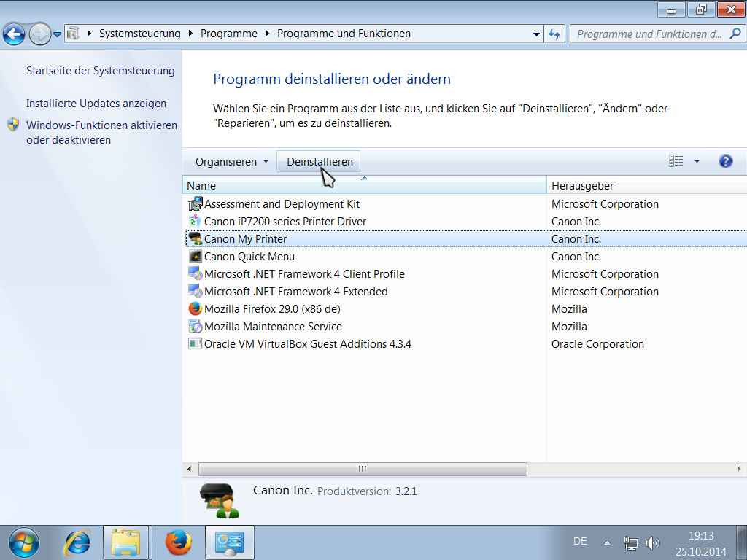Launch Internet Explorer from the taskbar
This screenshot has width=747, height=560.
tap(77, 542)
